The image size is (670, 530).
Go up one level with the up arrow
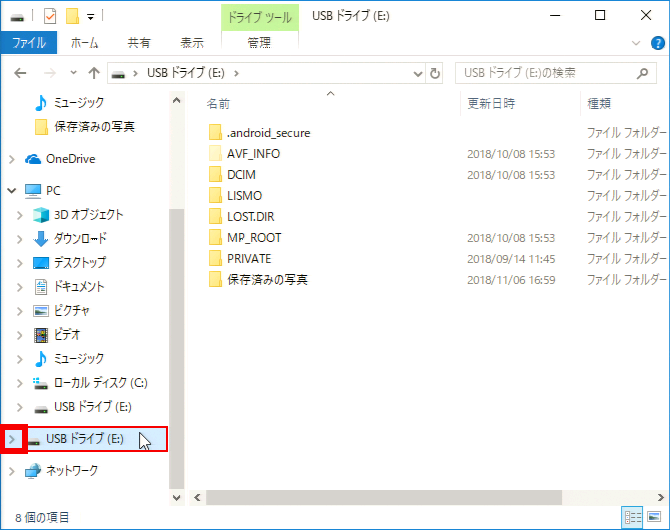[94, 73]
